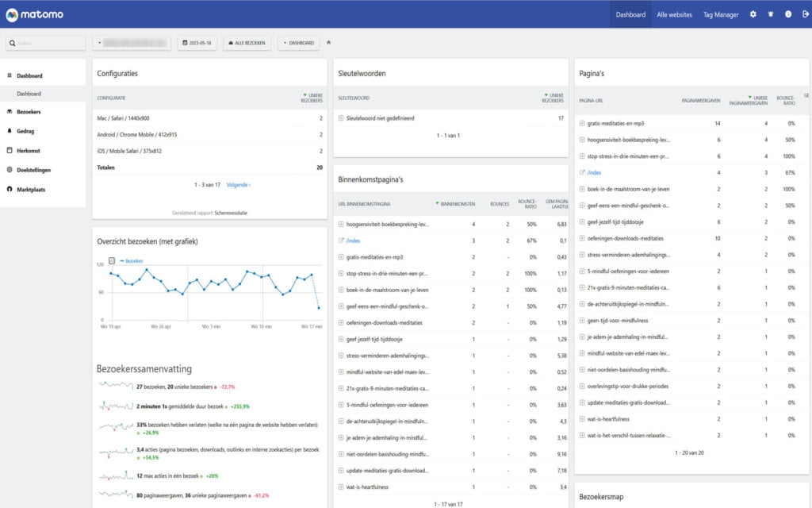Image resolution: width=812 pixels, height=508 pixels.
Task: Click the help info icon in the top bar
Action: point(787,13)
